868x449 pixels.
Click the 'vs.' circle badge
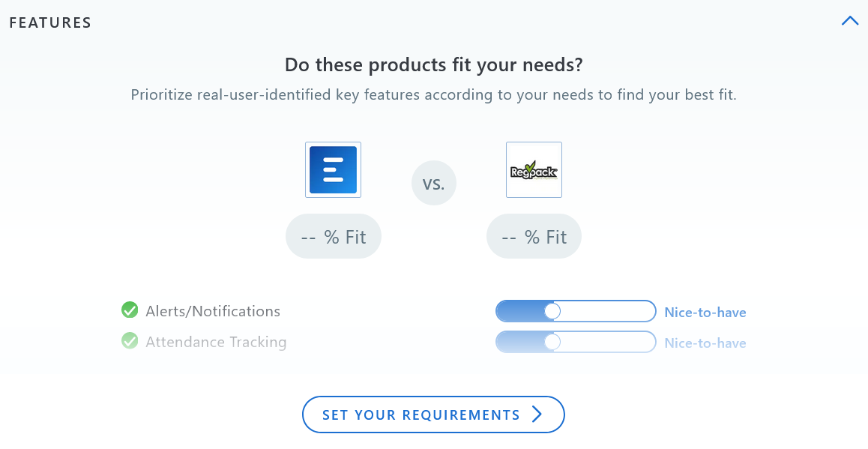(433, 183)
